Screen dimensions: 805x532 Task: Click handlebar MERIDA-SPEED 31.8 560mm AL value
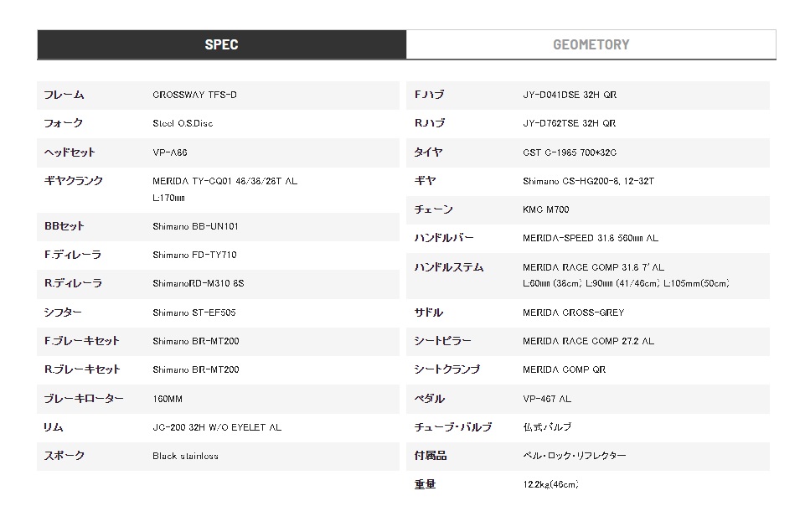click(x=591, y=238)
